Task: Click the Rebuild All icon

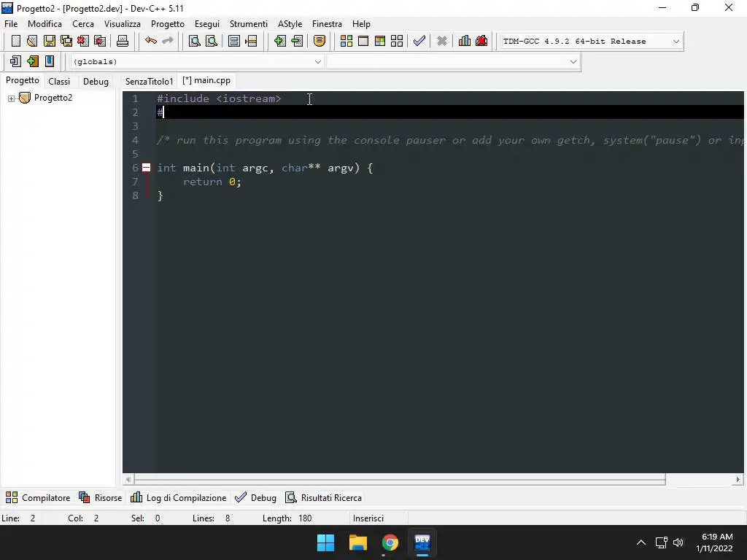Action: click(397, 41)
